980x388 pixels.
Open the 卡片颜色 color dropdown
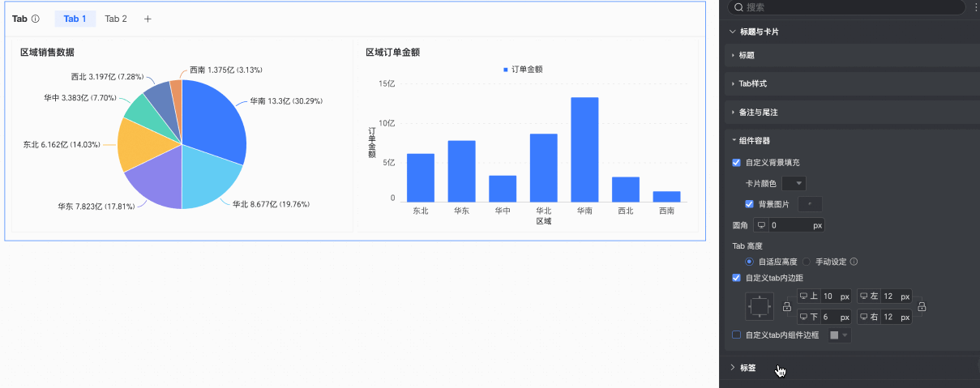(794, 184)
